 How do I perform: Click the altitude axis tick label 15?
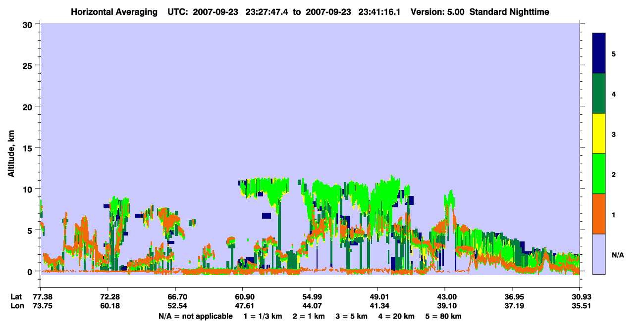[29, 147]
